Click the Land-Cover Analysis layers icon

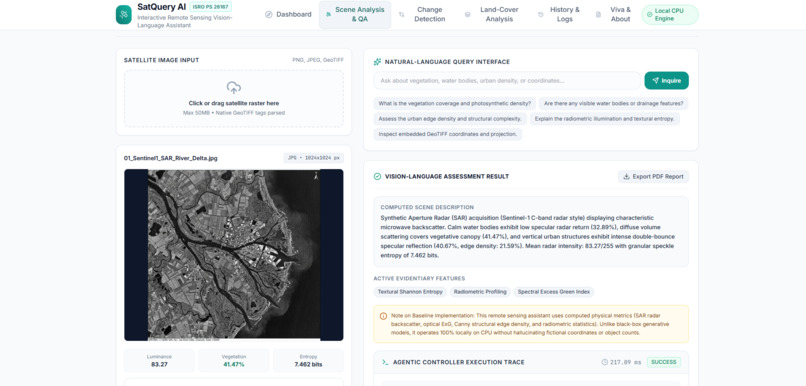pyautogui.click(x=467, y=14)
